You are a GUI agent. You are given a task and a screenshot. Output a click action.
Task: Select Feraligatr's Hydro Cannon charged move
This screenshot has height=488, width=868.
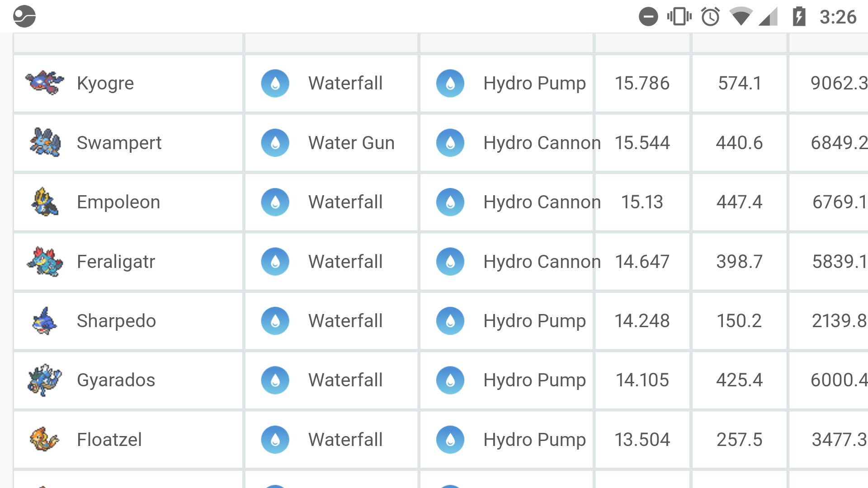pos(542,262)
